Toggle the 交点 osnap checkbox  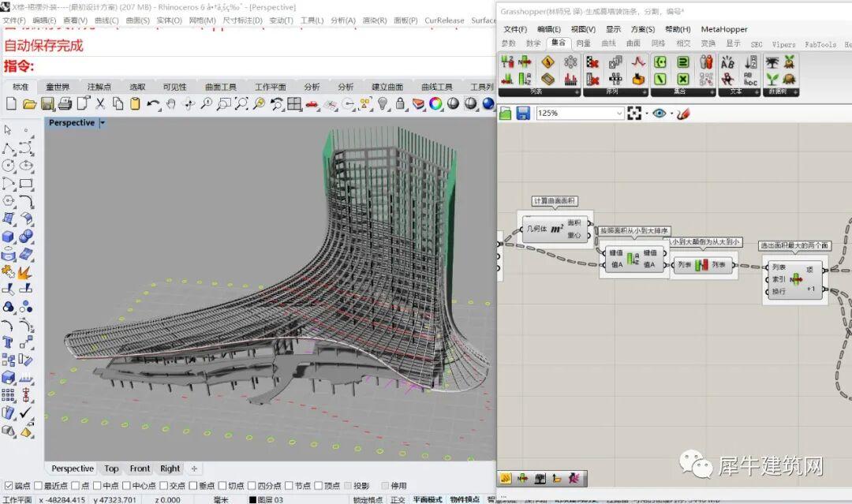[x=163, y=485]
